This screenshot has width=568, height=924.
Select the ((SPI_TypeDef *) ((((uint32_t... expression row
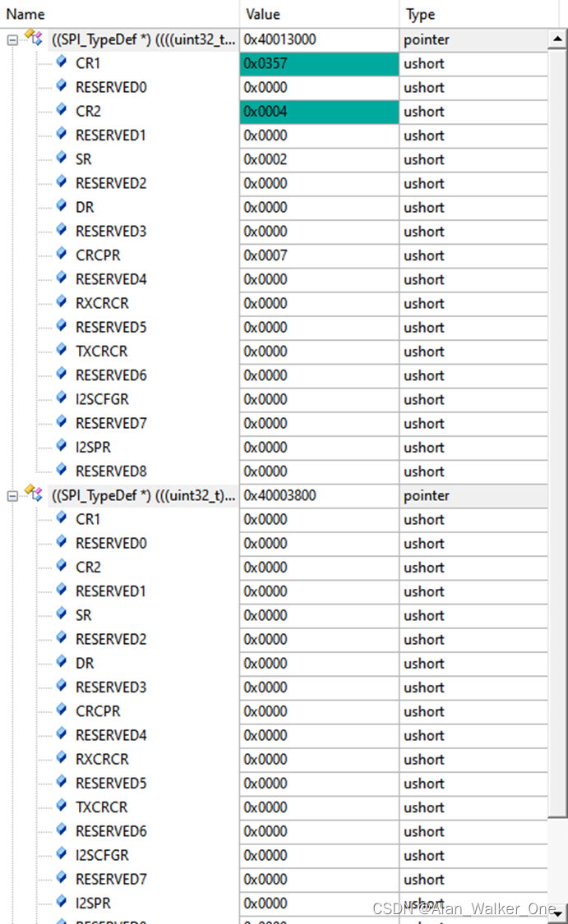pos(143,39)
